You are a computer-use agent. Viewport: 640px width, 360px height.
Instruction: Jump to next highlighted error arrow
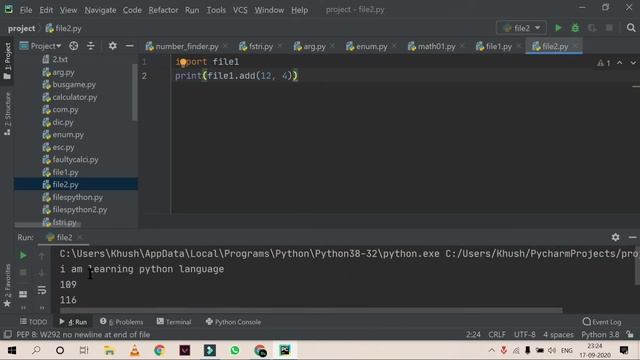pos(633,63)
